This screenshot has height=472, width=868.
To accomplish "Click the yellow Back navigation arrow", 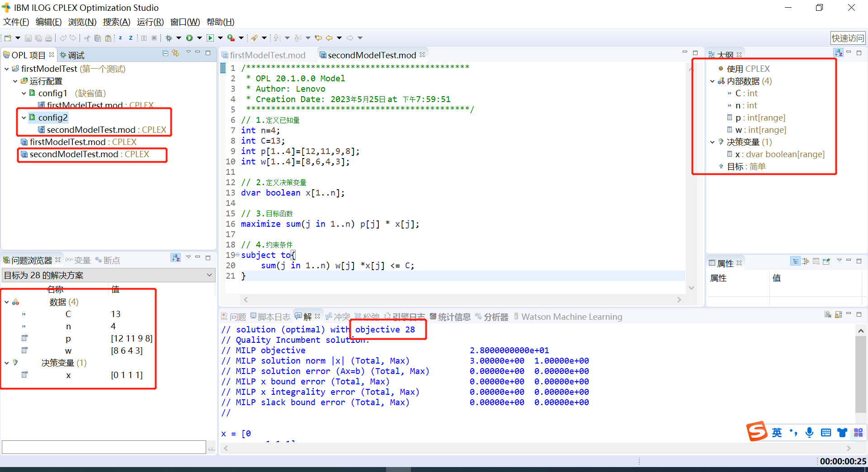I will [x=329, y=38].
